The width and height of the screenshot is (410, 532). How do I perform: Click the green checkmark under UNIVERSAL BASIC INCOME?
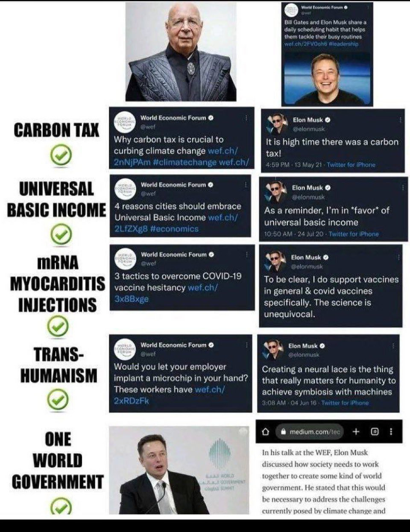pyautogui.click(x=61, y=234)
